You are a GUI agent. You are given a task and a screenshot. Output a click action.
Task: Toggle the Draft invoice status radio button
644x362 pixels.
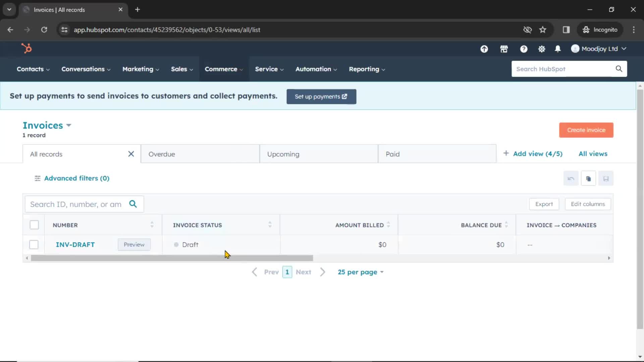click(176, 244)
